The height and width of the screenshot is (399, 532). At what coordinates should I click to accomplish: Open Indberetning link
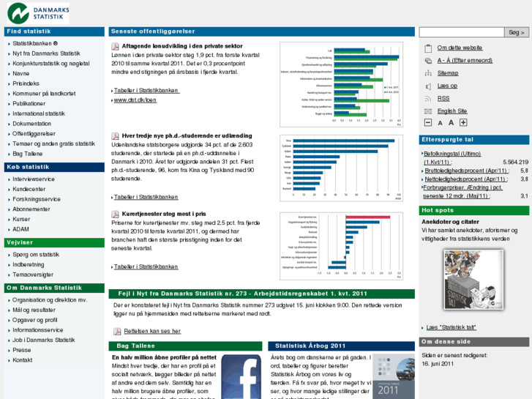point(28,265)
